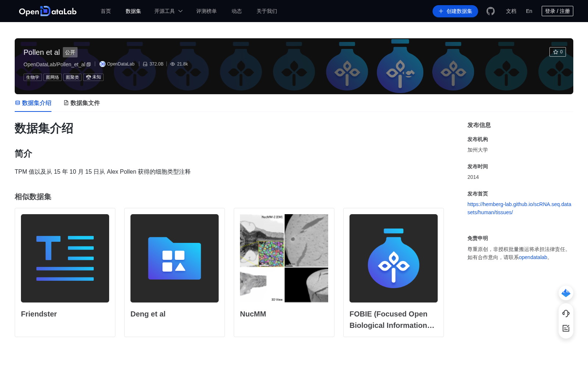Viewport: 588px width, 368px height.
Task: Select the 生物学 tag
Action: point(33,77)
